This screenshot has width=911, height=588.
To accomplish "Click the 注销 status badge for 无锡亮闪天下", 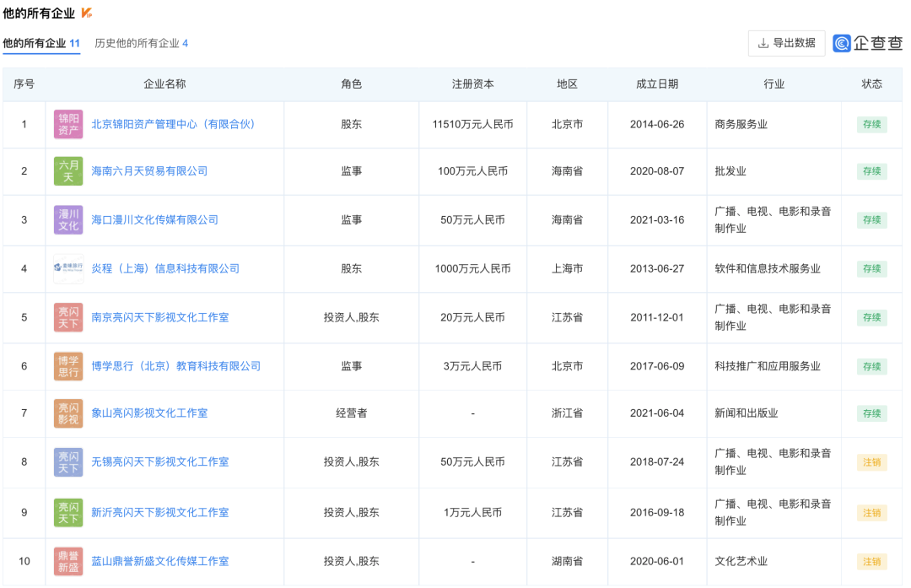I will [871, 462].
